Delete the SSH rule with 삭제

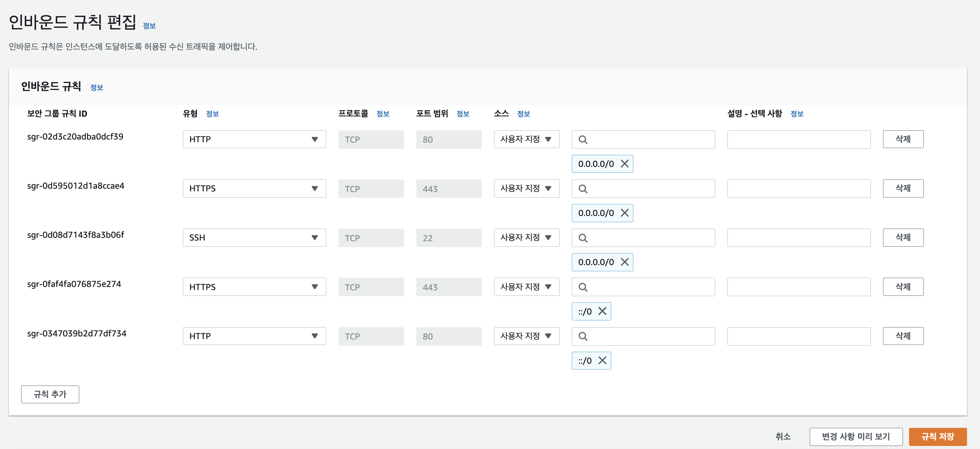(903, 237)
